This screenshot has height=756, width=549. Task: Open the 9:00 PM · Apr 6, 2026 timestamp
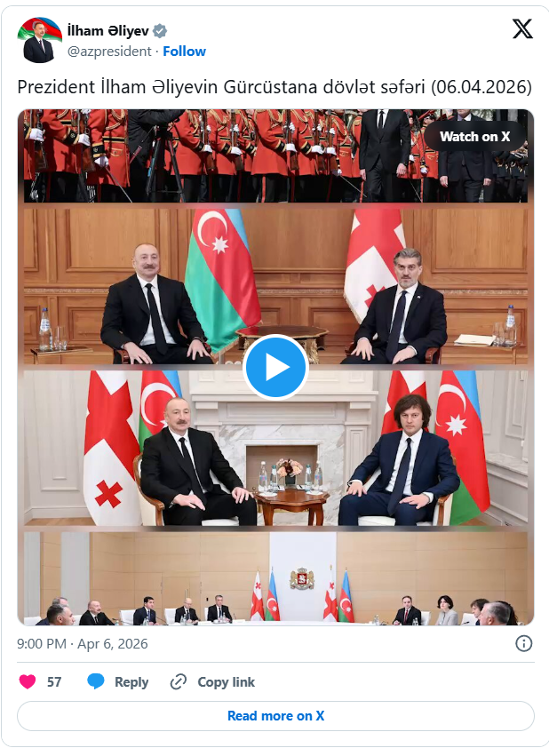[x=83, y=644]
